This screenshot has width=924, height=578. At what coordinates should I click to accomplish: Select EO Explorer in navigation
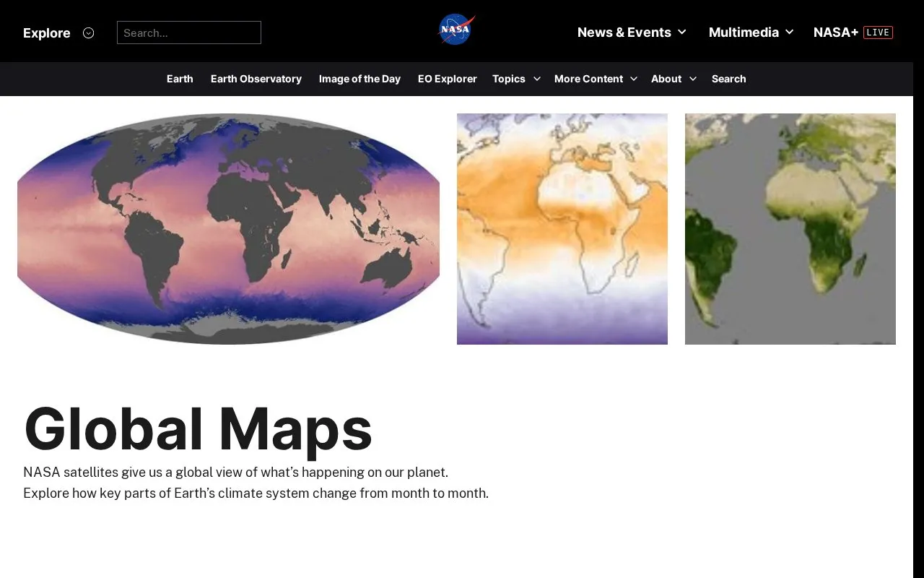pos(448,79)
